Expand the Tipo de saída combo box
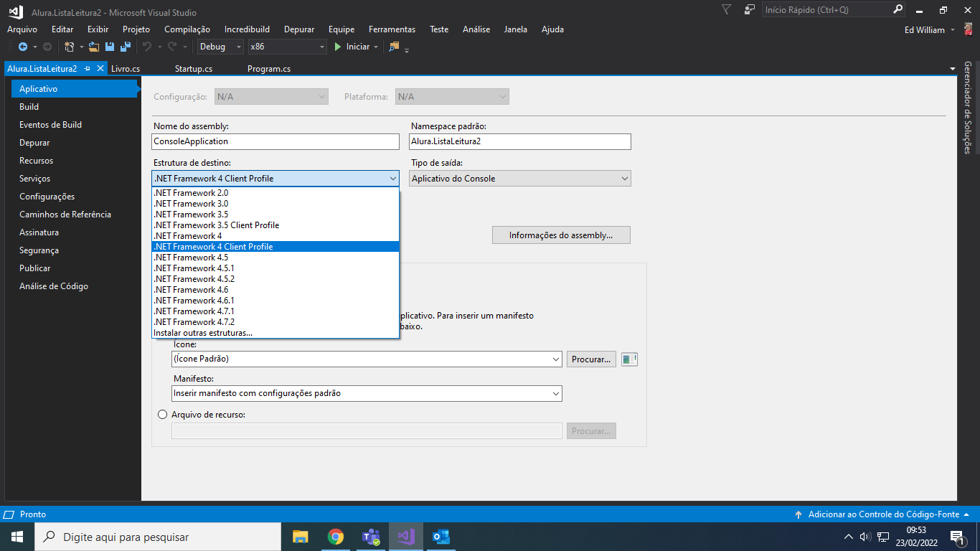980x551 pixels. pos(520,179)
